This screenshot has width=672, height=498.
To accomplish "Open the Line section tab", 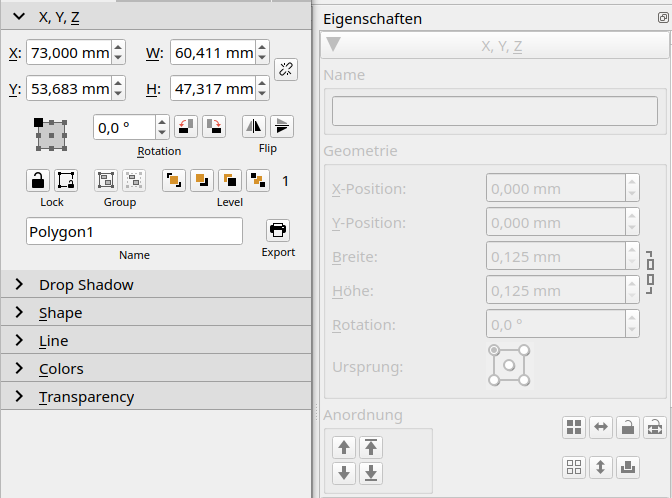I will pyautogui.click(x=53, y=341).
